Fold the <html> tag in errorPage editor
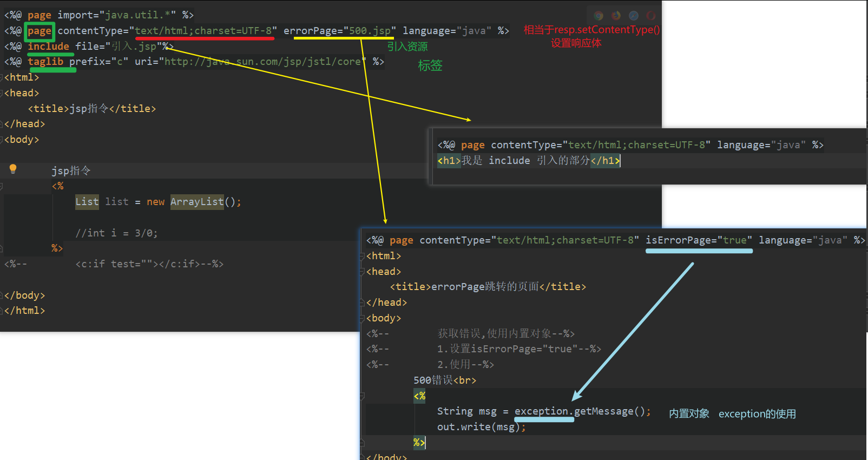Image resolution: width=868 pixels, height=460 pixels. coord(362,256)
